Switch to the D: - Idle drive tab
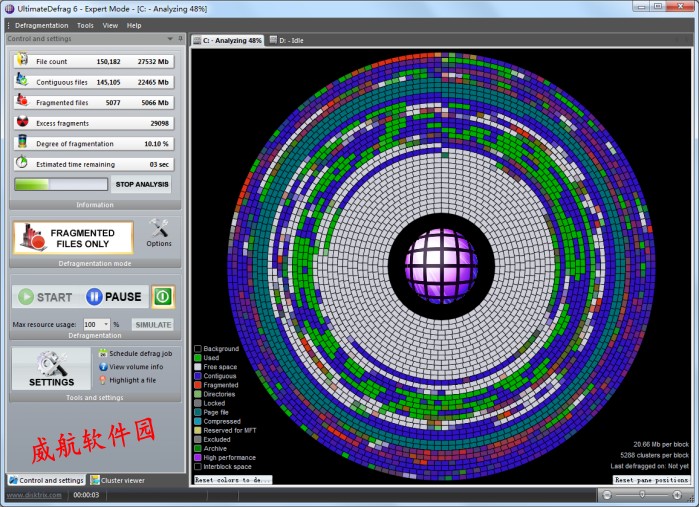Screen dimensions: 699x507 pyautogui.click(x=291, y=40)
